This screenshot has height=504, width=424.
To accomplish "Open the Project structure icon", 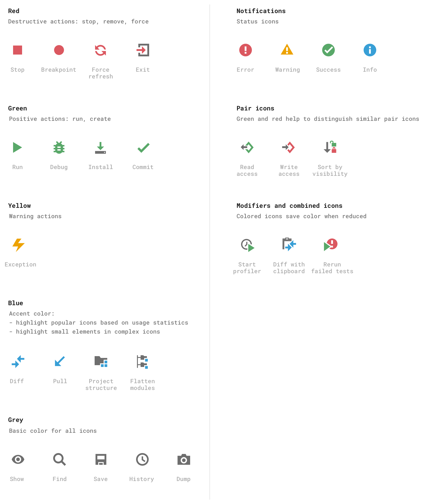I will pos(101,361).
